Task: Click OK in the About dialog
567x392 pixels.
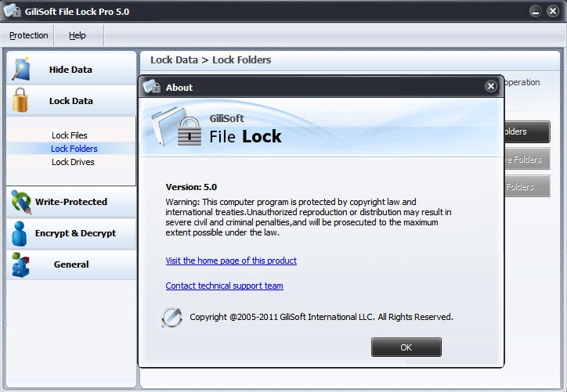Action: [406, 347]
